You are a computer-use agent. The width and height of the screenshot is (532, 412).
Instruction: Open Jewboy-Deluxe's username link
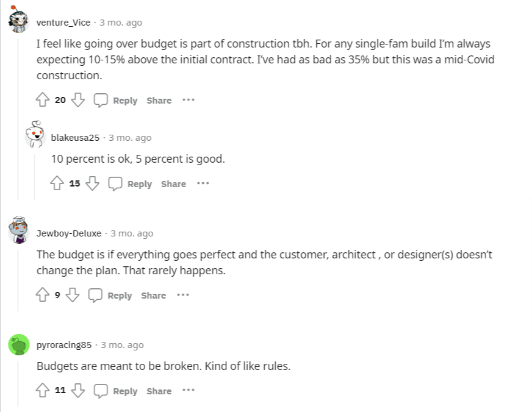(x=69, y=233)
